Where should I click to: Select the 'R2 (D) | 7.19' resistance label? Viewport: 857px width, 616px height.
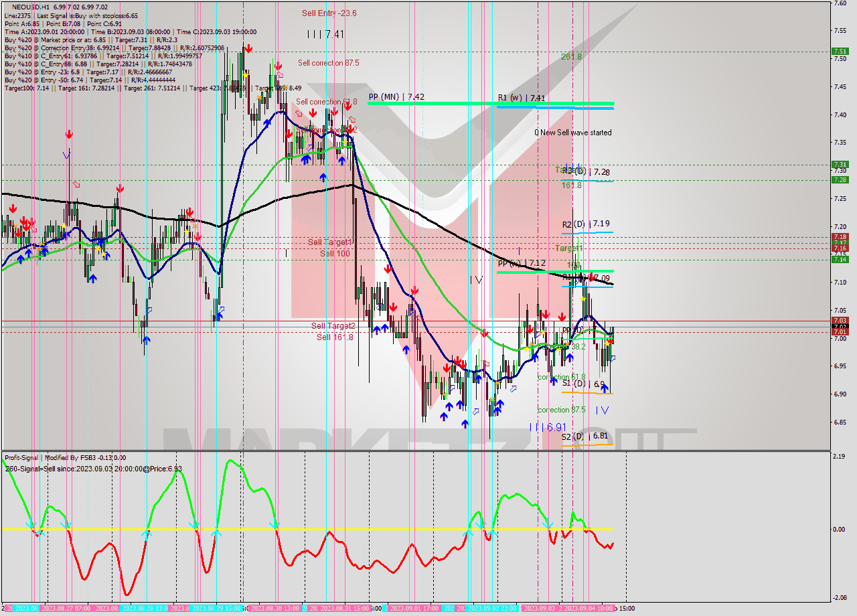point(586,224)
